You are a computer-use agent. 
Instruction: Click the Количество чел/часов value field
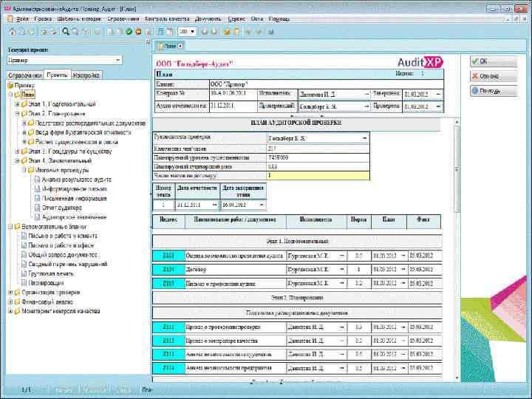pyautogui.click(x=318, y=149)
